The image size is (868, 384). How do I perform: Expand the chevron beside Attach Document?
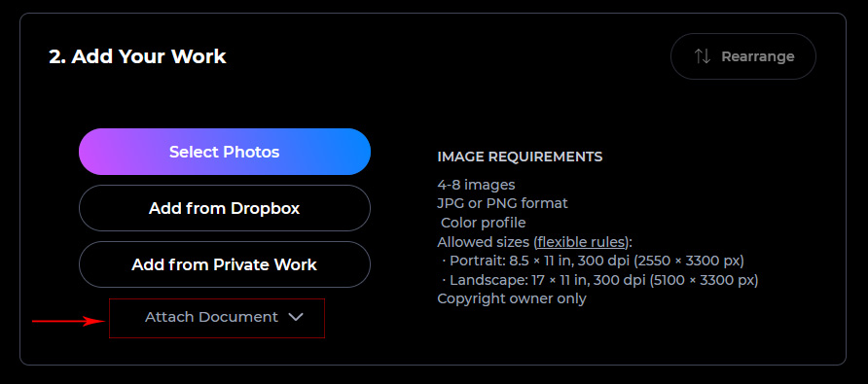point(296,317)
